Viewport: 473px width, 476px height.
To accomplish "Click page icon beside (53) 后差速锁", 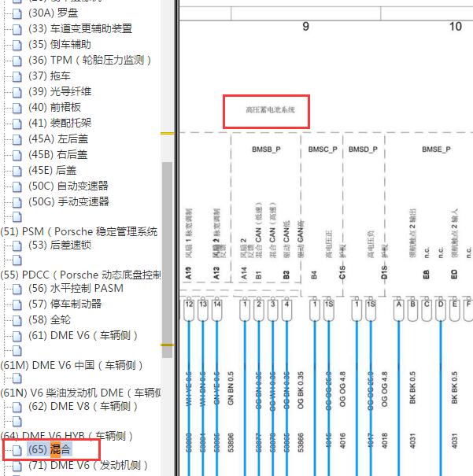I will click(17, 246).
